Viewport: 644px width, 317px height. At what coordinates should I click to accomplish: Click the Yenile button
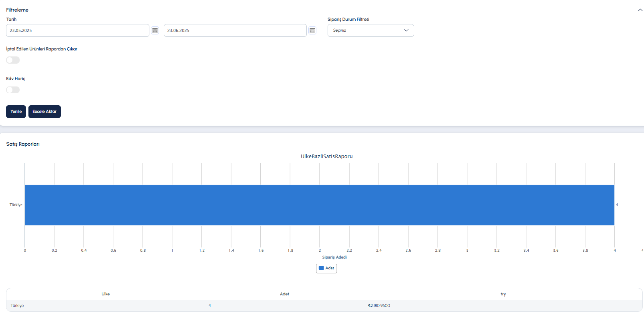(x=16, y=112)
